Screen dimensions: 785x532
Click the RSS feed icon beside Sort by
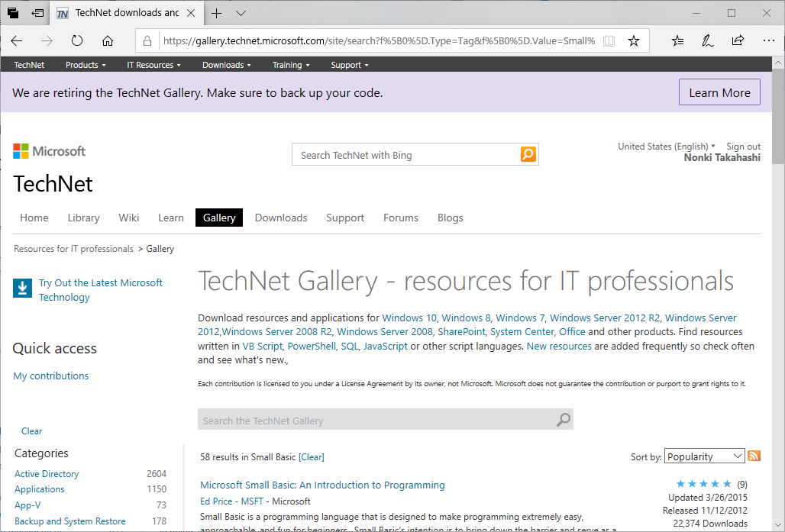coord(754,455)
